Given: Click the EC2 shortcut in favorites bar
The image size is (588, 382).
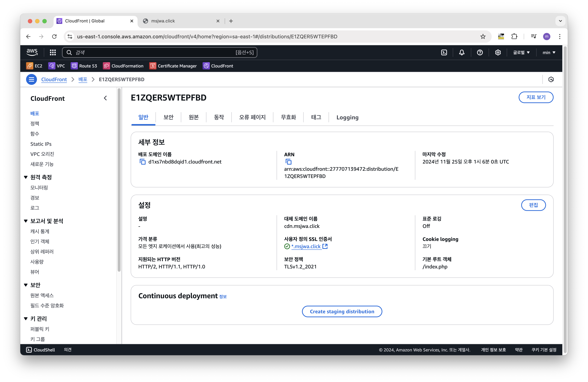Looking at the screenshot, I should tap(34, 66).
